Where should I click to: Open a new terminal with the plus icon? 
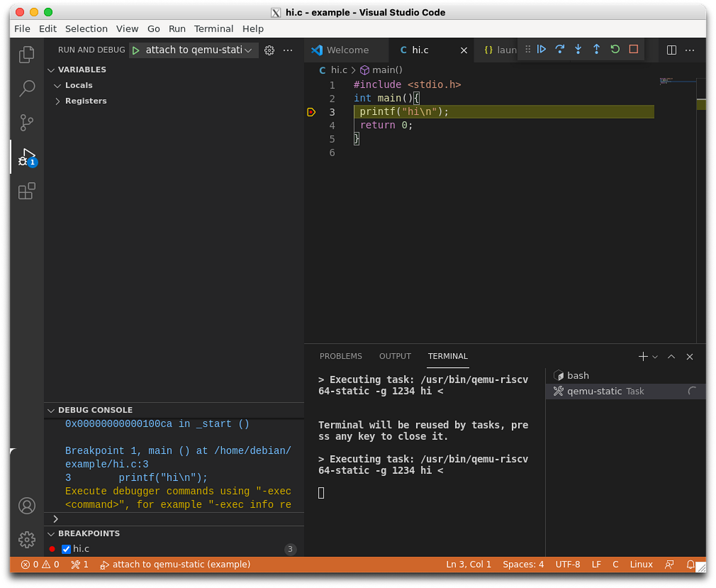click(642, 356)
